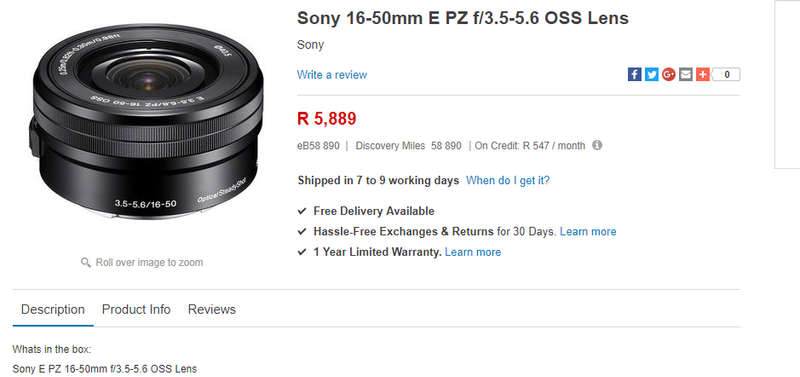Share the product via Twitter icon
Screen dimensions: 800x377
tap(652, 74)
